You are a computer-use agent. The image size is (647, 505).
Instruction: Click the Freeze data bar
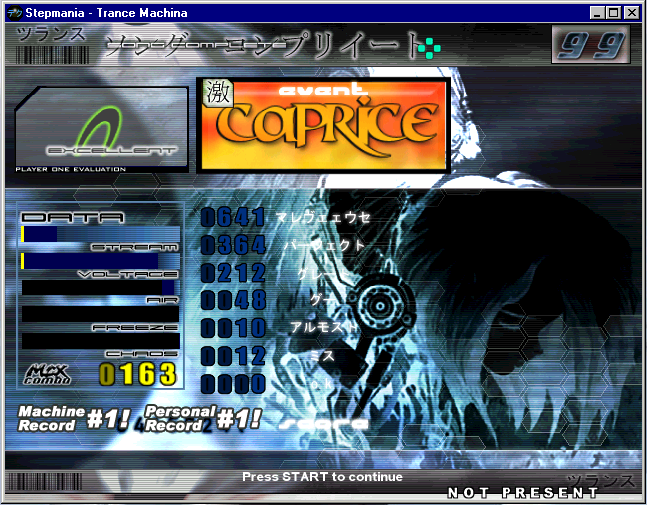[100, 314]
